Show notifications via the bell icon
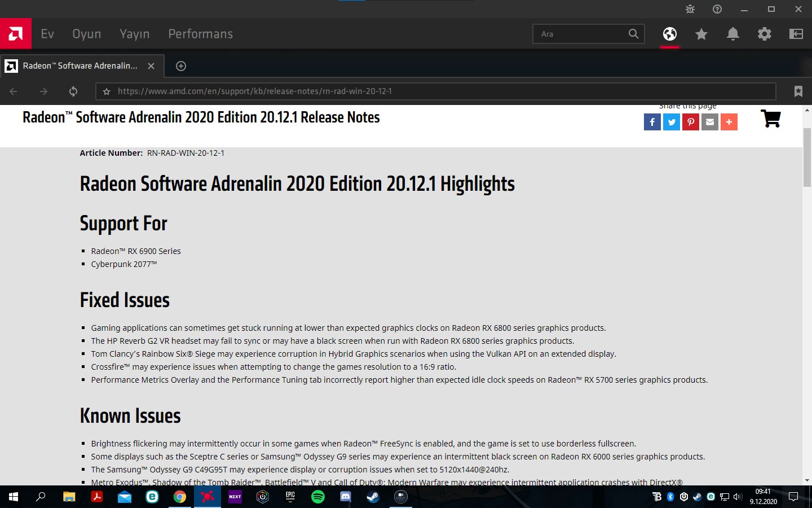 [x=733, y=34]
